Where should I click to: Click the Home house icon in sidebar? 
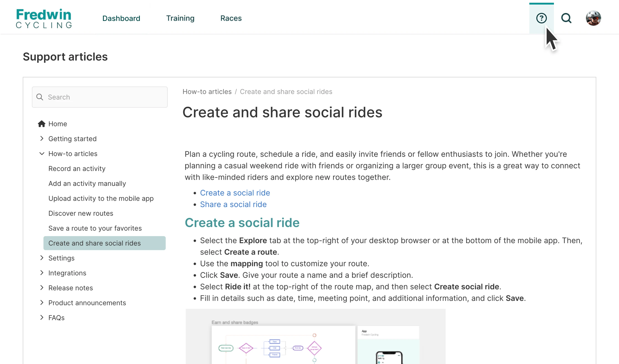pyautogui.click(x=41, y=124)
